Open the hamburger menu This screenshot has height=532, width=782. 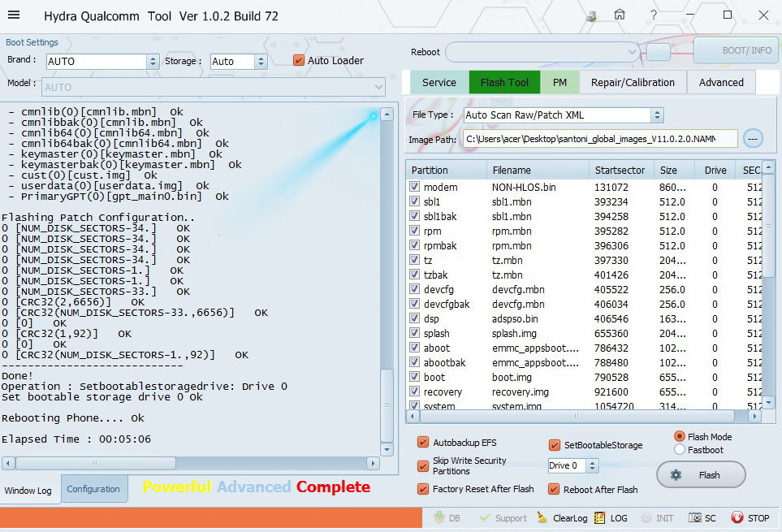14,15
